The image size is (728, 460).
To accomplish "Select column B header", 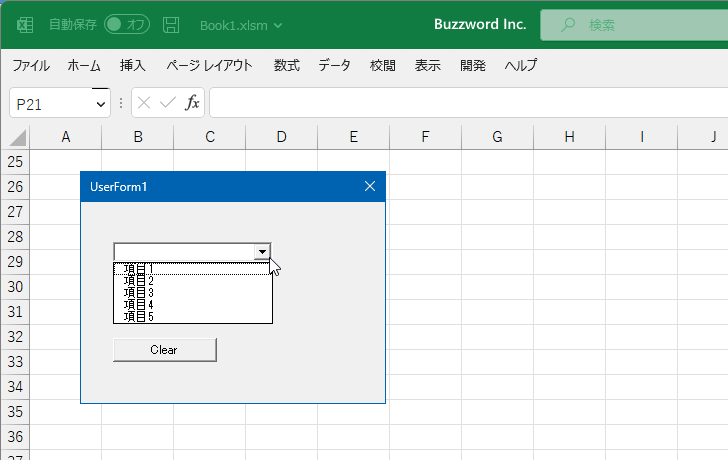I will tap(137, 137).
